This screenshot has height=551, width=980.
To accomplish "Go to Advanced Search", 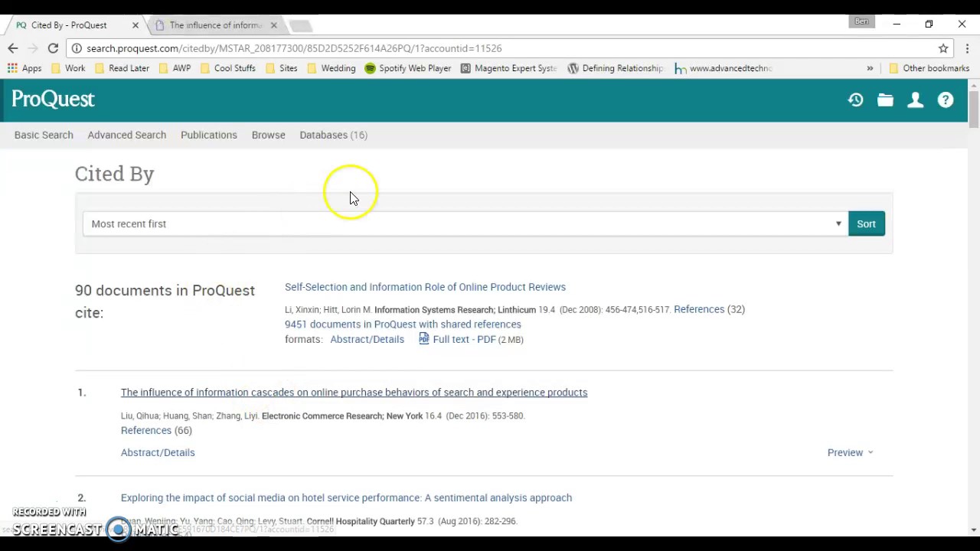I will pos(126,135).
